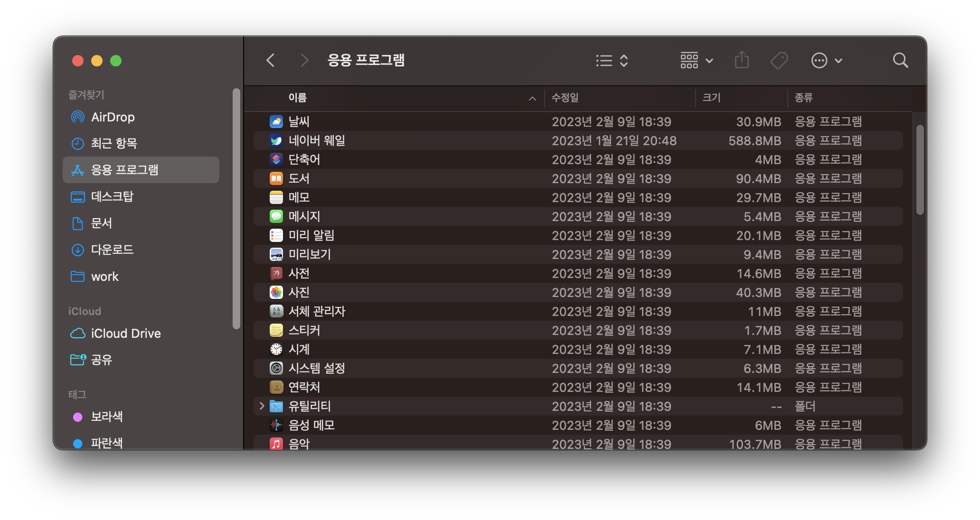Select the 음악 Music app icon
This screenshot has height=520, width=980.
[275, 444]
